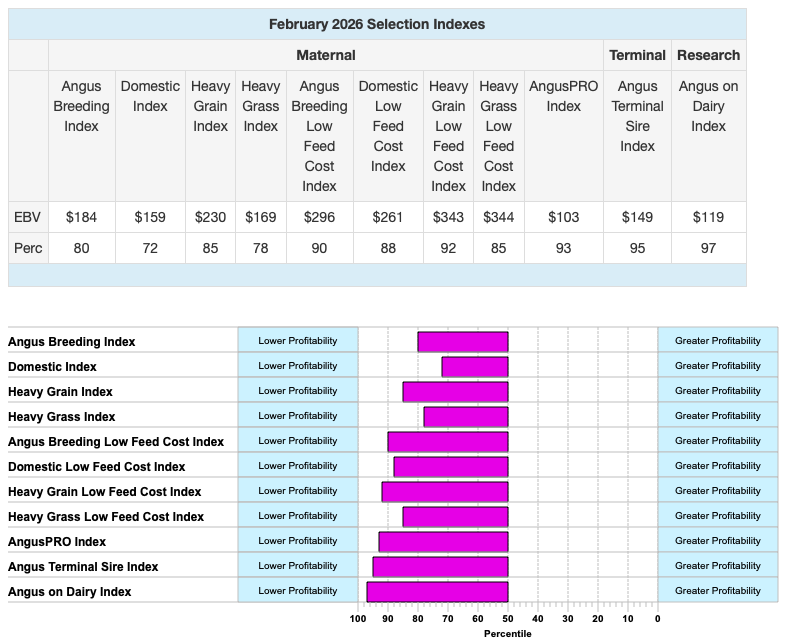Select the $230 EBV value
Viewport: 789px width, 643px height.
(x=210, y=217)
